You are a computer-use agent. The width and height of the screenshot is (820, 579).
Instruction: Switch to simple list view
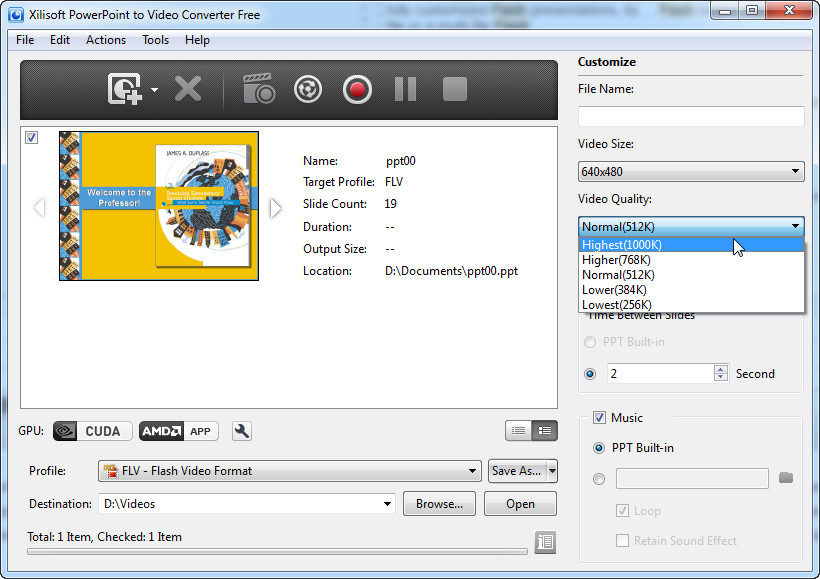518,430
